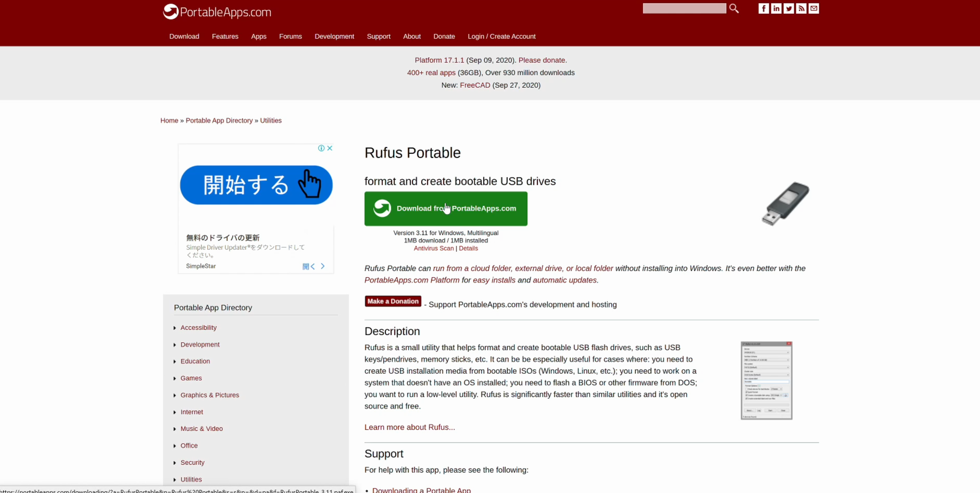Expand the Internet category
This screenshot has width=980, height=493.
click(x=192, y=412)
